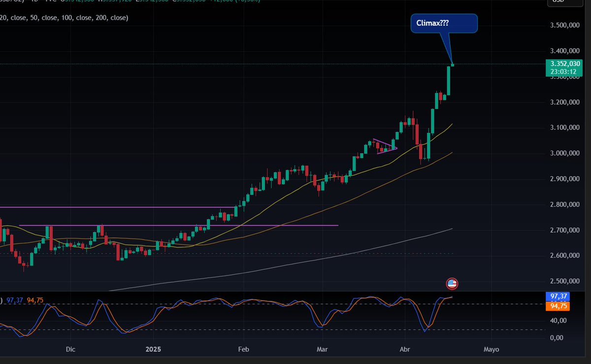Click the 3.400,000 price axis label
The height and width of the screenshot is (364, 591).
(x=566, y=51)
